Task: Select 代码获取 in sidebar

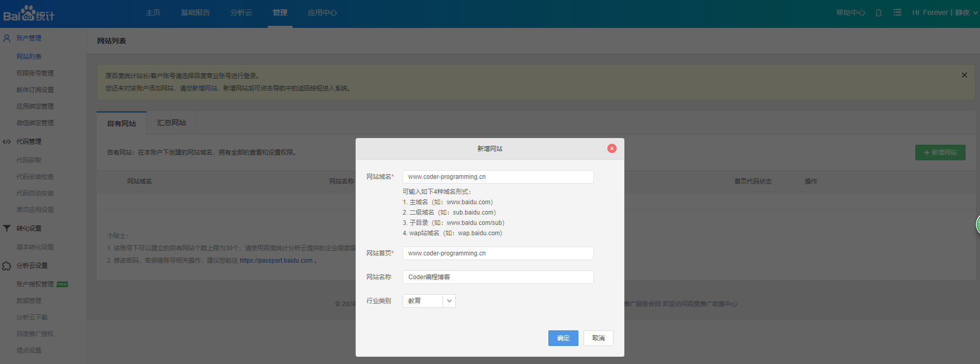Action: pyautogui.click(x=29, y=160)
